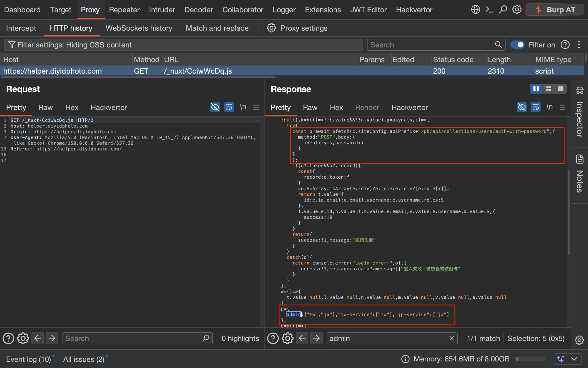
Task: Click the top toolbar search magnifier icon
Action: pos(503,9)
